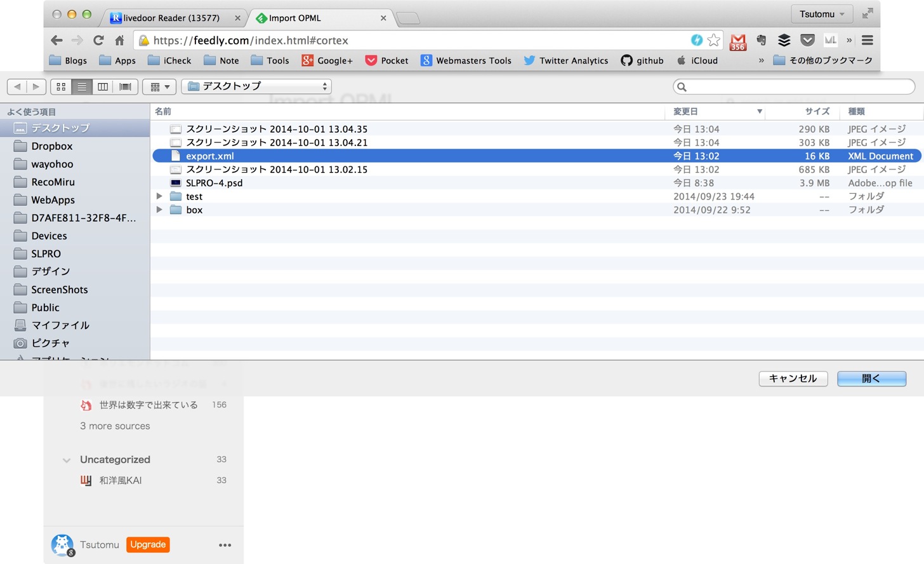The width and height of the screenshot is (924, 564).
Task: Reload the page with the refresh icon
Action: (x=98, y=40)
